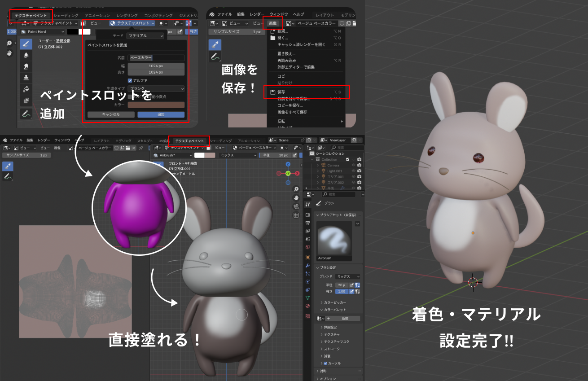The image size is (588, 381).
Task: Toggle the カーソル checkbox in brush panel
Action: 325,363
